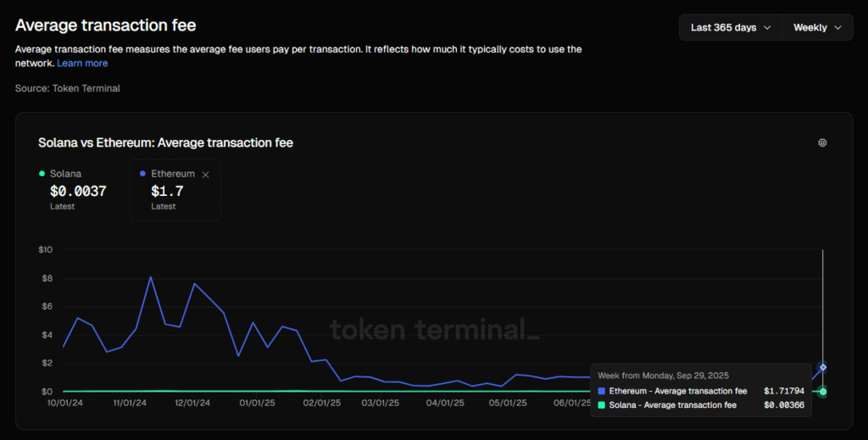
Task: Click tooltip Ethereum - Average transaction fee label
Action: click(678, 392)
